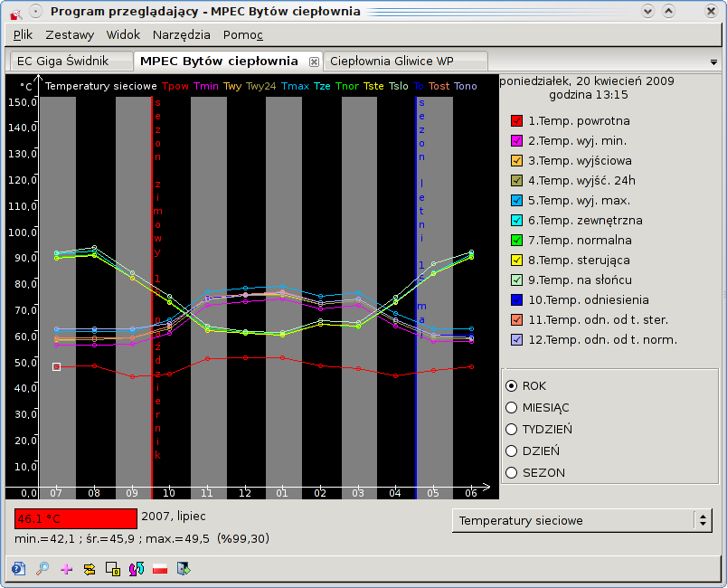727x588 pixels.
Task: Select the DZIEŃ radio button
Action: [x=512, y=450]
